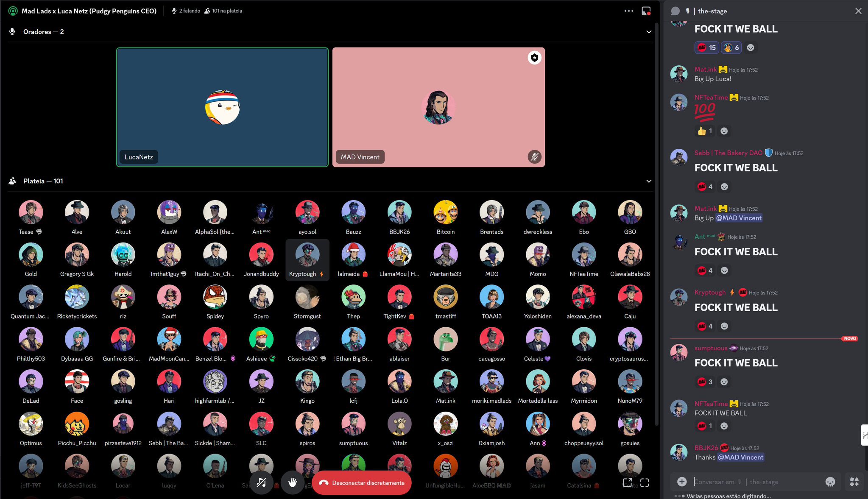Collapse the Oradores speakers section
The image size is (868, 499).
point(649,32)
